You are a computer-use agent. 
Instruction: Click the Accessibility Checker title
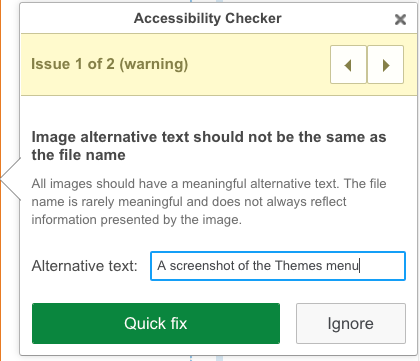208,18
